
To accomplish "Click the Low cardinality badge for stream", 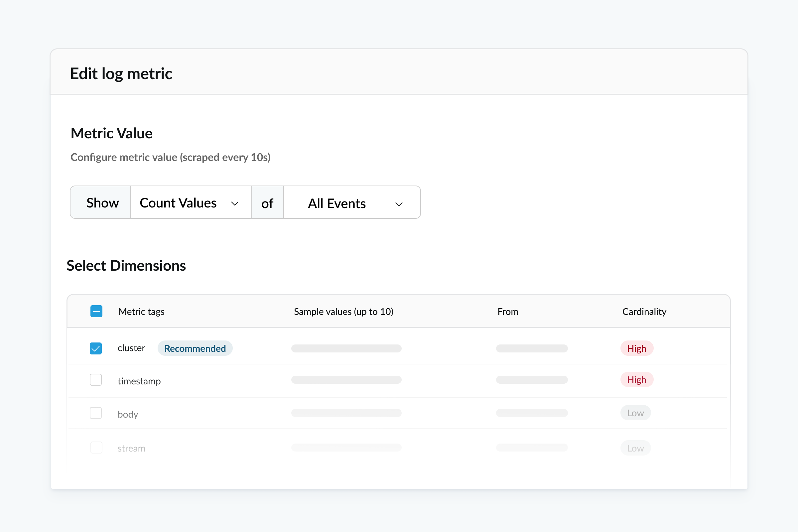I will pyautogui.click(x=635, y=448).
